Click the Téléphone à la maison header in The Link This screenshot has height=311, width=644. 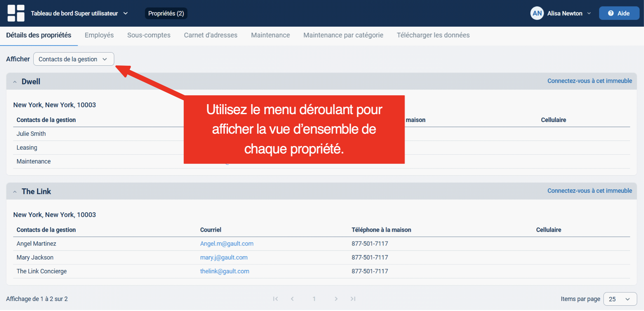(x=381, y=230)
